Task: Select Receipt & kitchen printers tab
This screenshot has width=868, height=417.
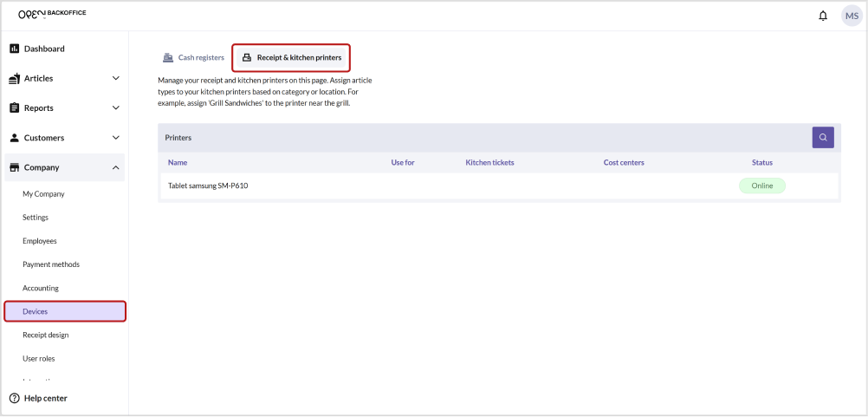Action: pyautogui.click(x=291, y=58)
